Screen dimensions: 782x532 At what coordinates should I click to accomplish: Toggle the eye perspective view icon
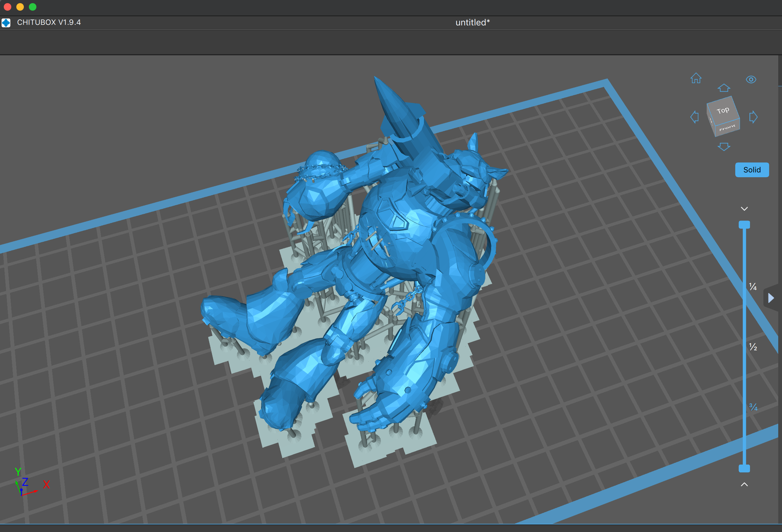pyautogui.click(x=751, y=80)
